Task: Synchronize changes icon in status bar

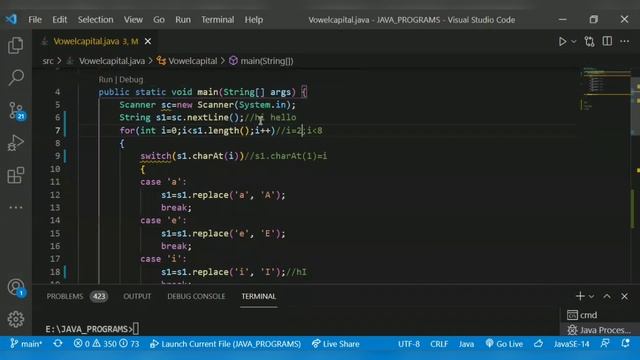Action: pyautogui.click(x=58, y=344)
